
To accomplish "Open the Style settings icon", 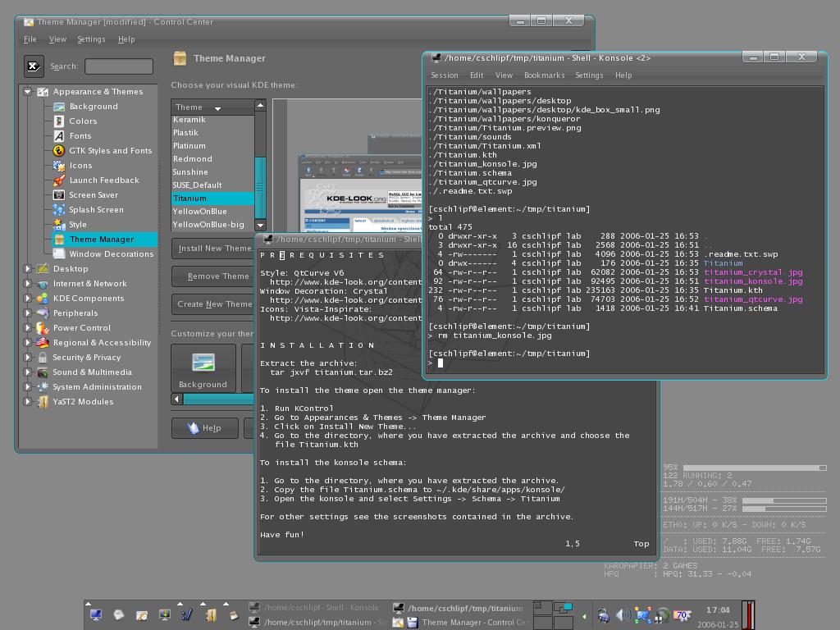I will pos(59,225).
